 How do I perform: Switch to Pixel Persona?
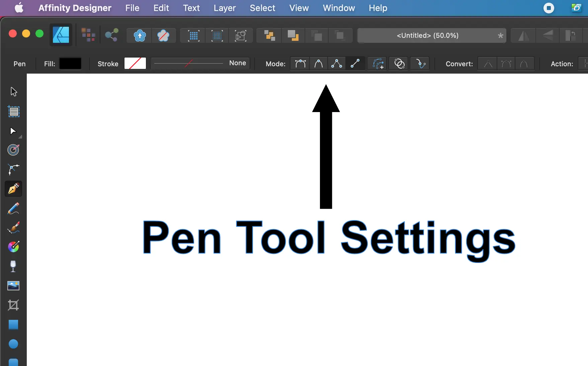(x=88, y=35)
